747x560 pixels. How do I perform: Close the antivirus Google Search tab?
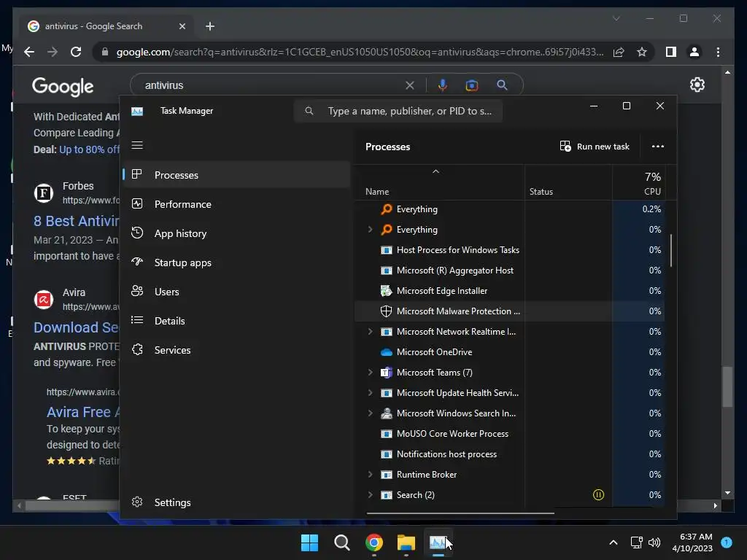point(182,26)
